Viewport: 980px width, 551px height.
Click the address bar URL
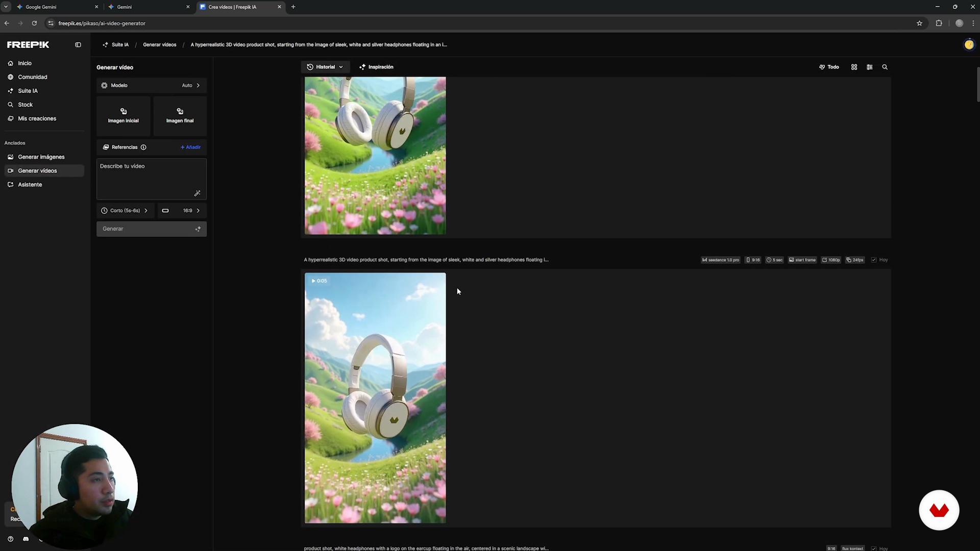102,23
